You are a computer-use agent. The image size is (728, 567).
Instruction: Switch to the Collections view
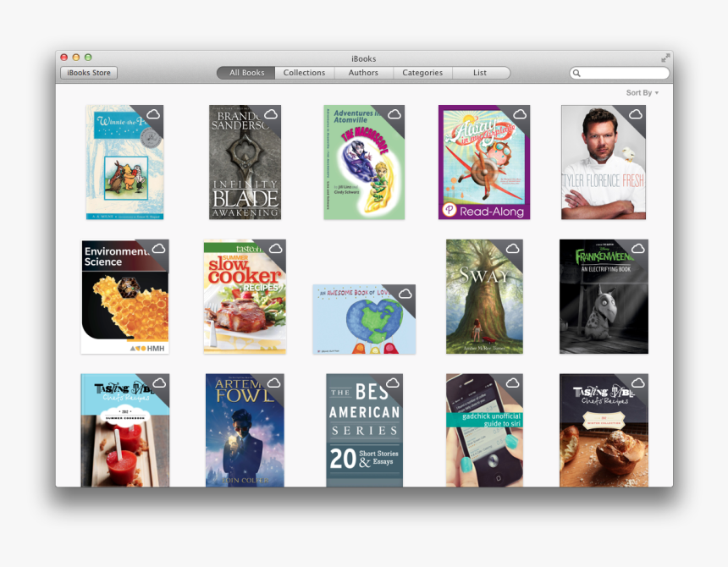click(x=305, y=73)
